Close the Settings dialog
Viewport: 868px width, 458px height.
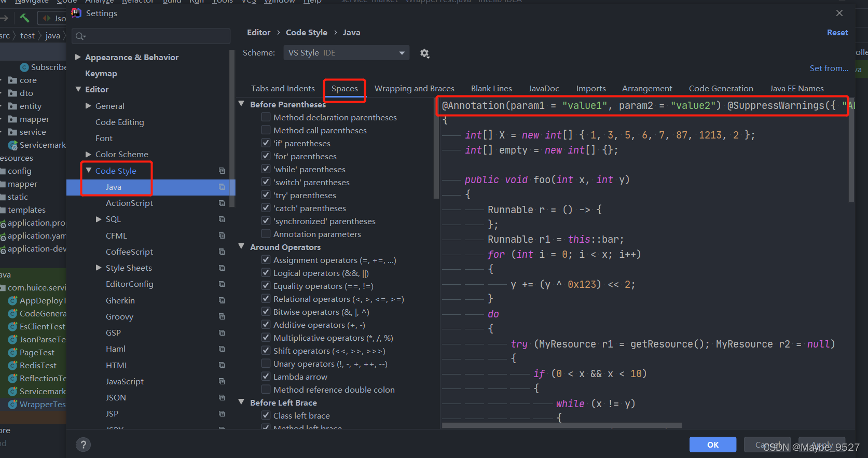tap(839, 13)
